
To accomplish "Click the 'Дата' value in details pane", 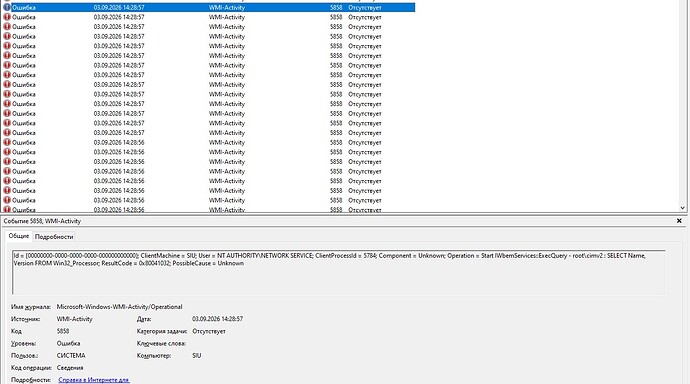I will point(217,319).
